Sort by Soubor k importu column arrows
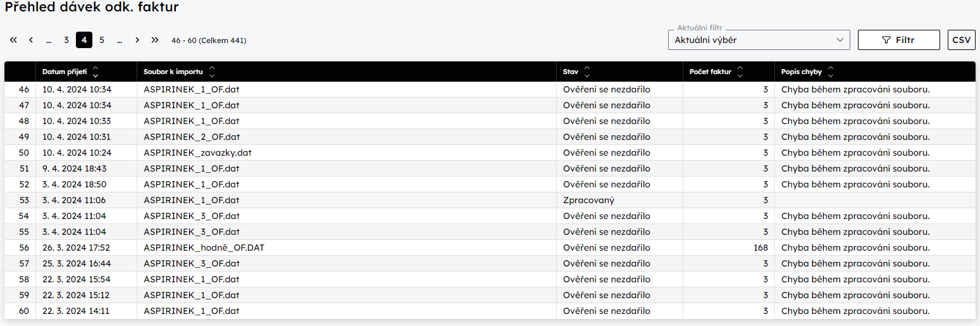980x326 pixels. tap(212, 72)
